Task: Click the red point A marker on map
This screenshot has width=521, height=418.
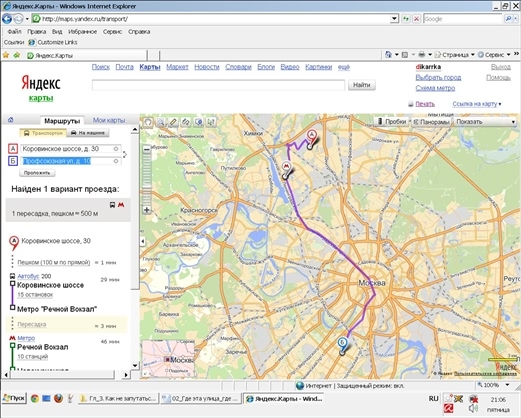Action: click(x=312, y=138)
